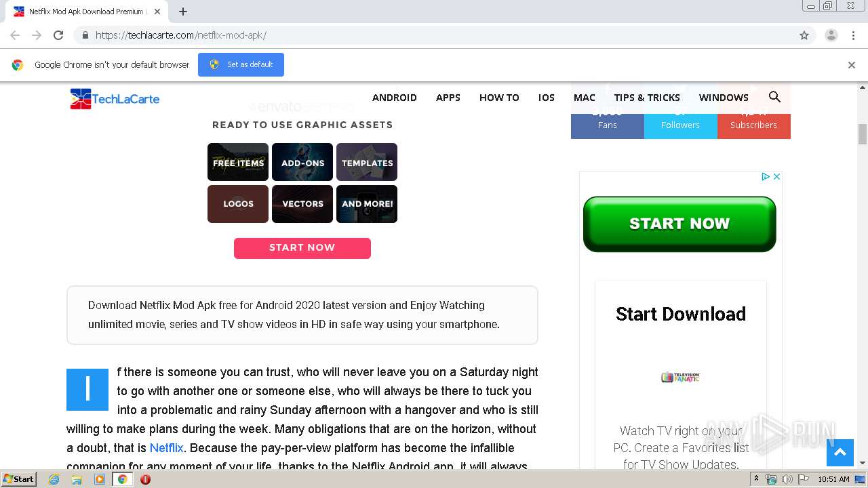Click the page vertical scrollbar thumb
This screenshot has height=488, width=868.
click(x=863, y=134)
